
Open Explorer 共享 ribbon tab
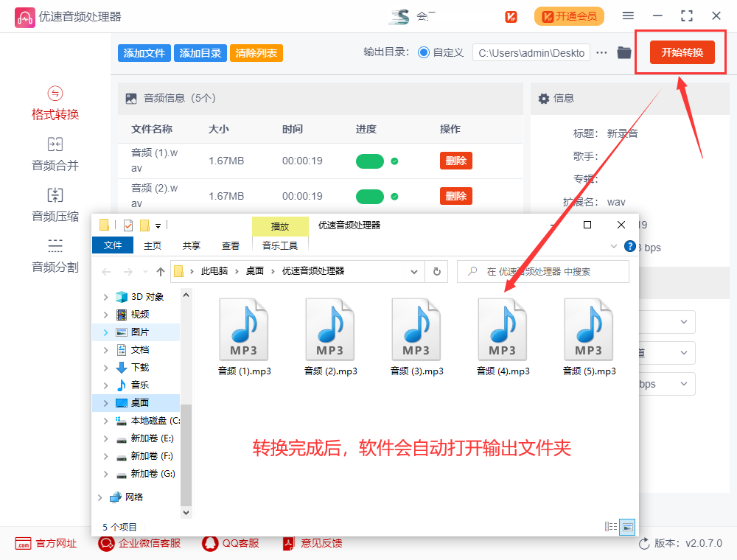(192, 245)
